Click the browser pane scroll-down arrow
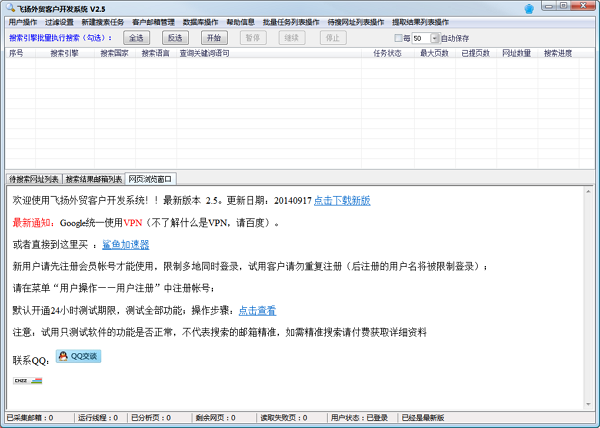This screenshot has width=600, height=428. pyautogui.click(x=588, y=404)
